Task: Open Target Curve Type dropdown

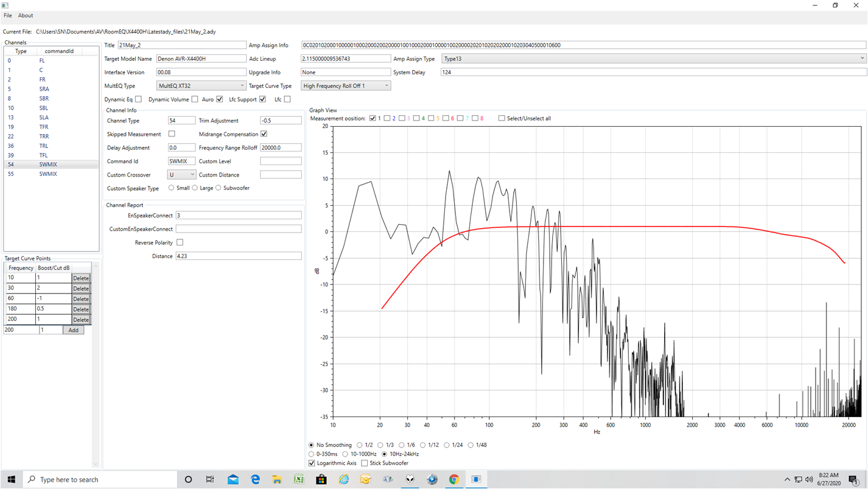Action: point(346,86)
